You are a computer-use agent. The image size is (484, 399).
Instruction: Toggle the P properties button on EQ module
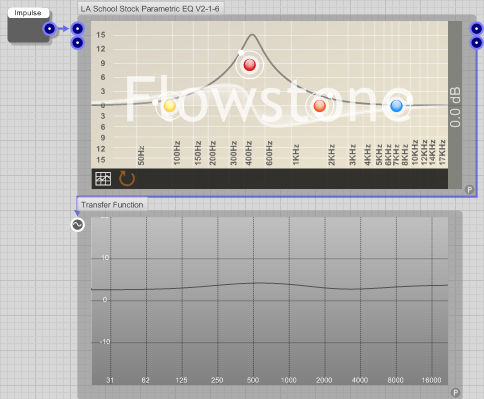click(469, 190)
